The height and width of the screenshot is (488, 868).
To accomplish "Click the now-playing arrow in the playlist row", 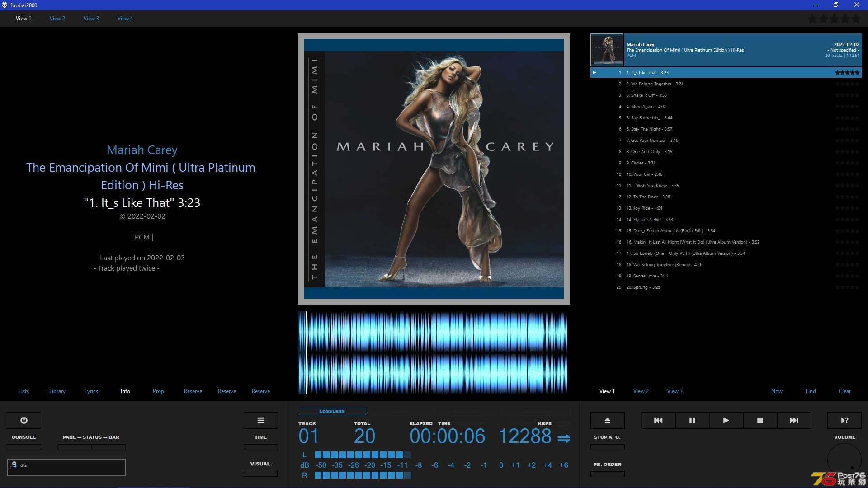I will tap(594, 72).
